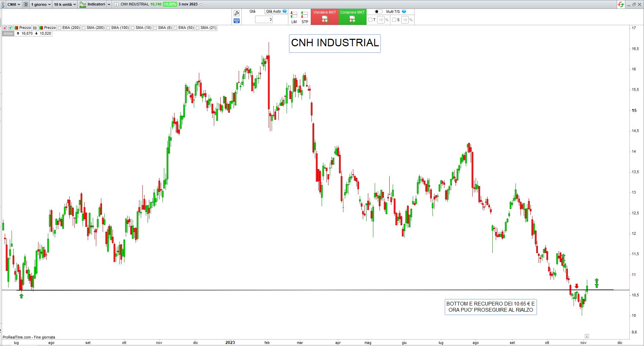The height and width of the screenshot is (346, 644).
Task: Open the Indicatori menu
Action: point(95,4)
